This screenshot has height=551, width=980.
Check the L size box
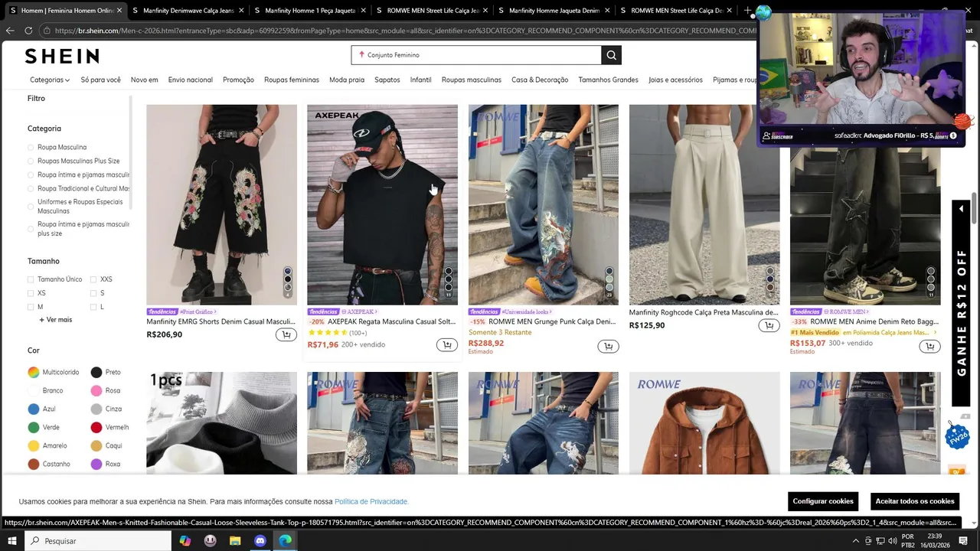93,307
